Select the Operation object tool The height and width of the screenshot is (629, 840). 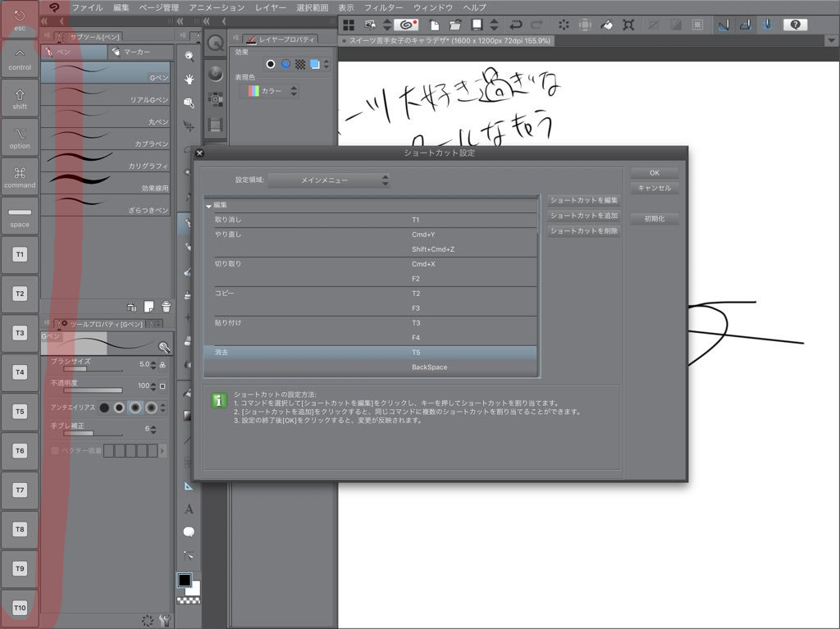coord(189,103)
